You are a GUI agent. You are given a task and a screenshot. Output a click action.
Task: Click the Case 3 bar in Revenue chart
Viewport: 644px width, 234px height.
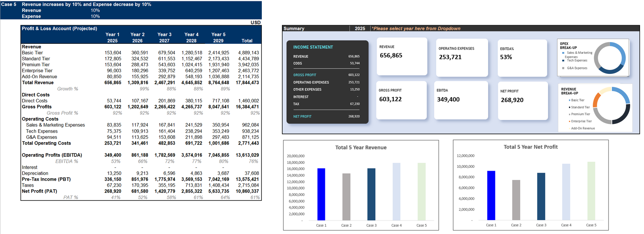click(x=371, y=194)
